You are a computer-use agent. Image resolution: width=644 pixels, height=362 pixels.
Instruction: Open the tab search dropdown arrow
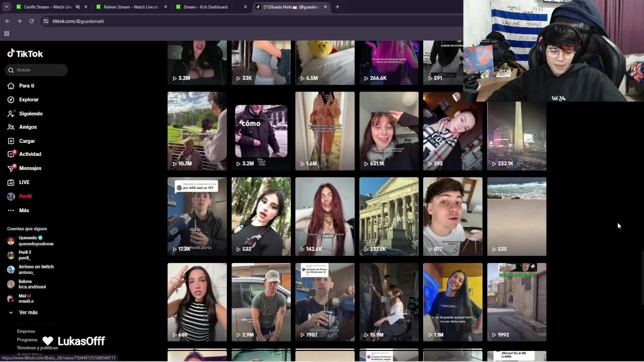[x=7, y=7]
